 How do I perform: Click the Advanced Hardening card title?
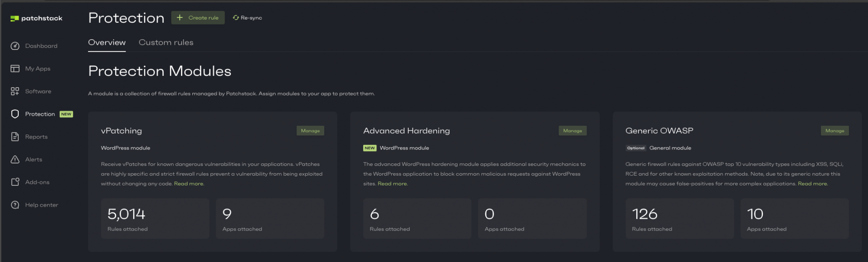coord(406,131)
